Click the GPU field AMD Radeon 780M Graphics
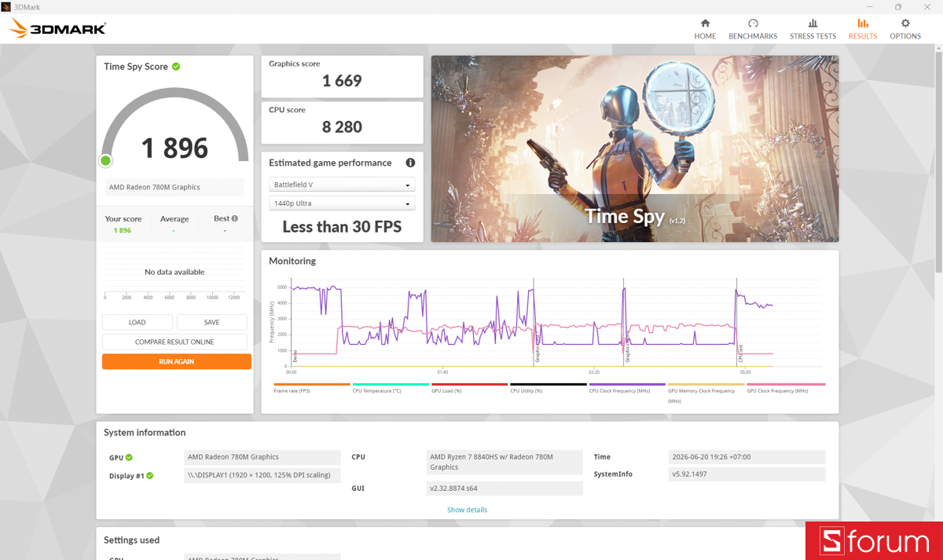This screenshot has height=560, width=943. pyautogui.click(x=262, y=457)
